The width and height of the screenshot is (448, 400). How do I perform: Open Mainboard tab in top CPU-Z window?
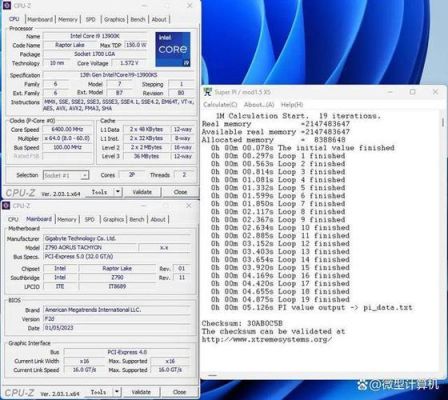40,20
